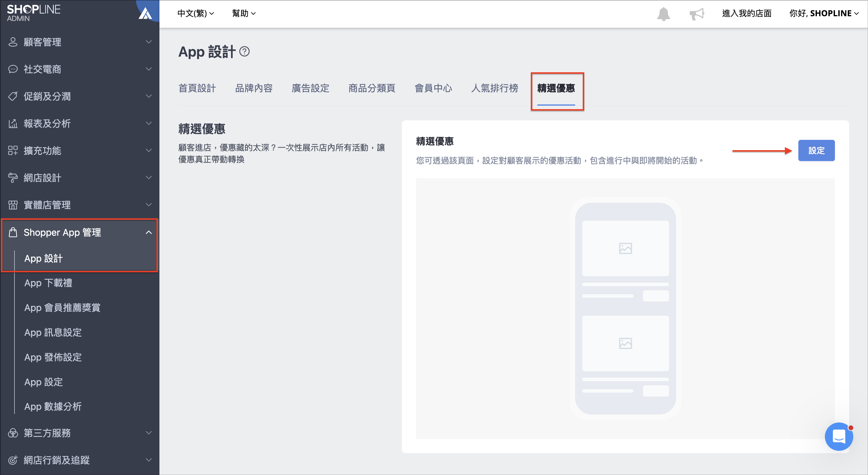Click the 促銷及分潤 tag icon
The height and width of the screenshot is (475, 868).
(x=13, y=96)
